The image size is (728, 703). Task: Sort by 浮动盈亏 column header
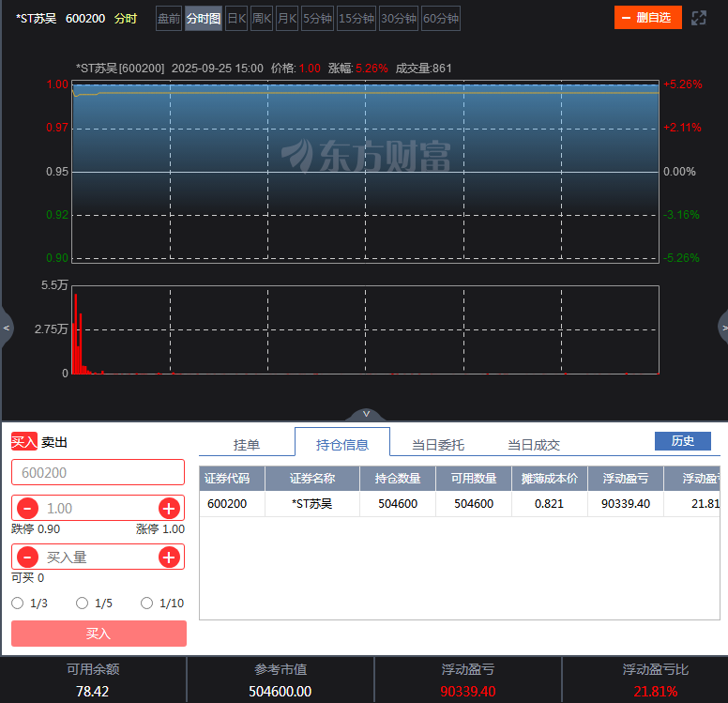tap(626, 479)
